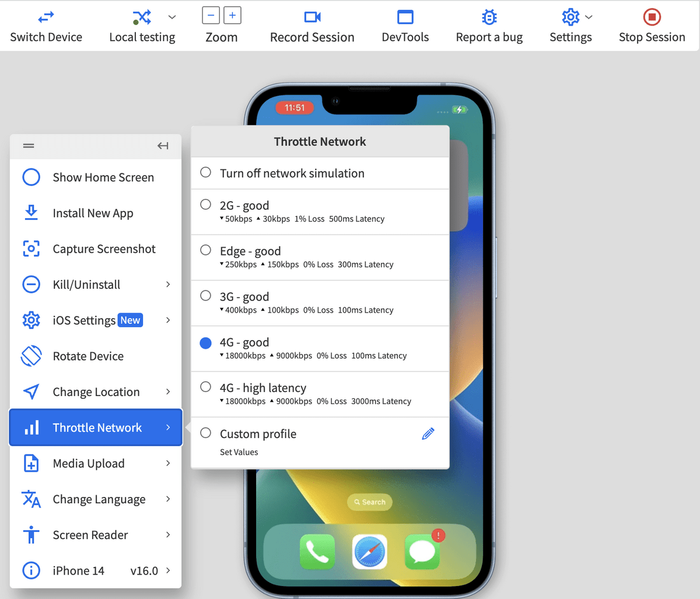
Task: Select Turn off network simulation radio
Action: [x=205, y=172]
